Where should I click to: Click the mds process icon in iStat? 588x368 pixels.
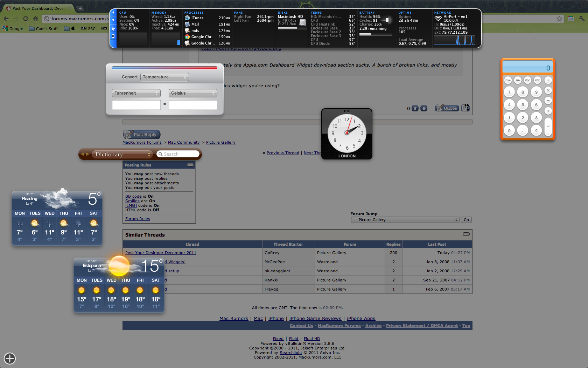[187, 30]
